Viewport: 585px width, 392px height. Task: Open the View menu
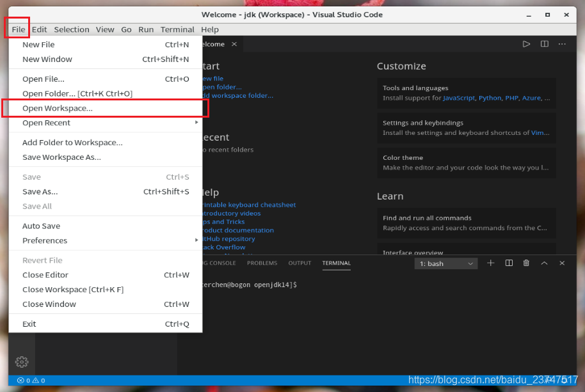coord(105,29)
